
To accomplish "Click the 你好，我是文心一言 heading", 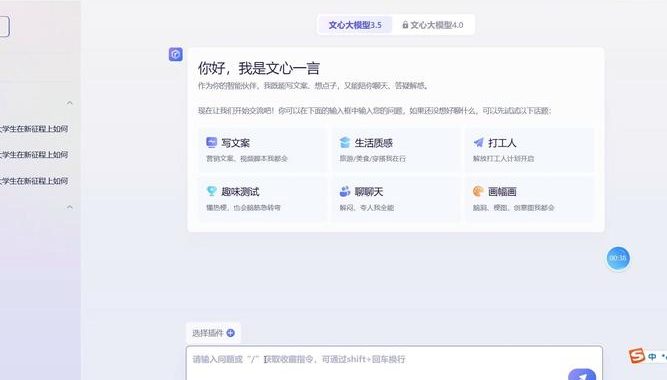I will click(259, 68).
